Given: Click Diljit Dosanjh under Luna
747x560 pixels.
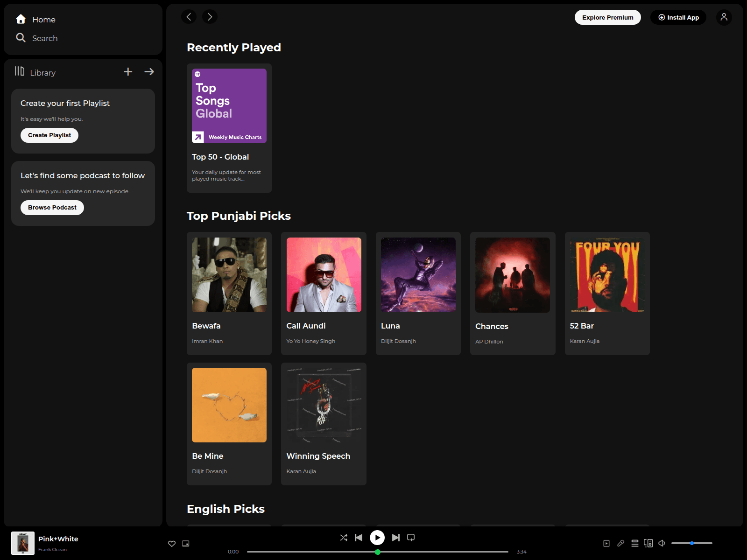Looking at the screenshot, I should tap(398, 341).
